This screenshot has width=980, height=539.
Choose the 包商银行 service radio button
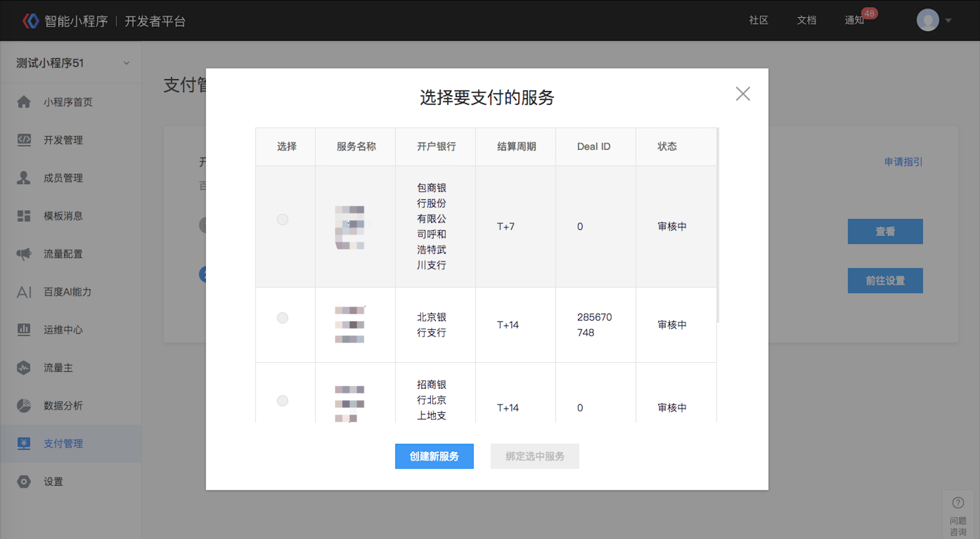point(282,219)
